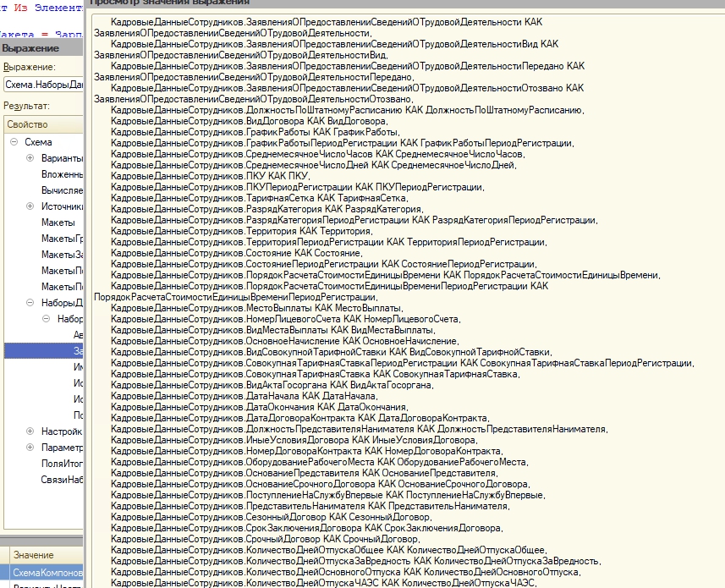Select the Вложенные property row

point(62,174)
